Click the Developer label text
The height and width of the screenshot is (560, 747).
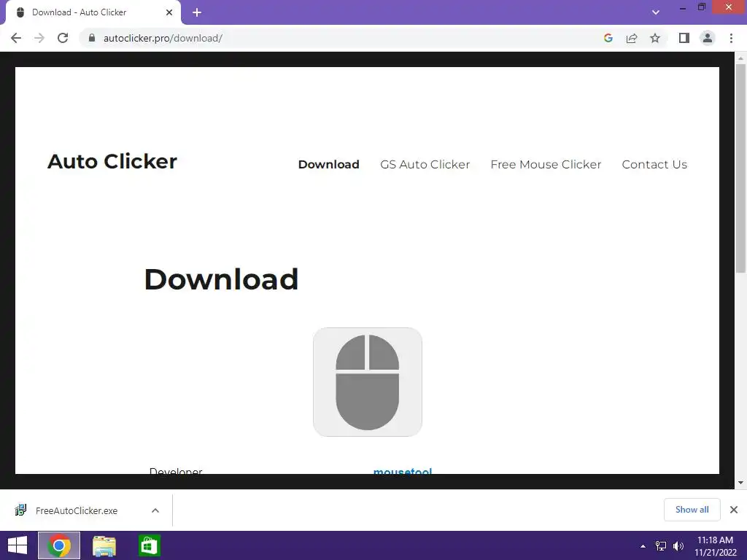(x=176, y=471)
